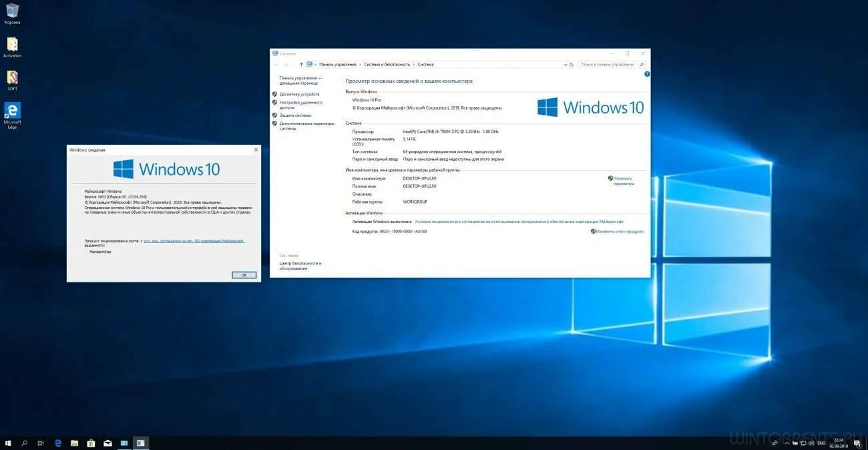Open Дополнительные параметры системы link

pos(306,126)
